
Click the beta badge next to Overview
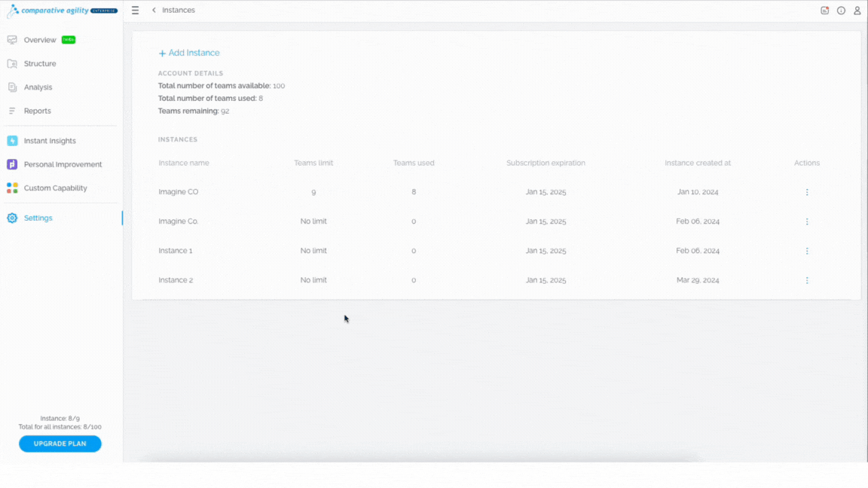(x=69, y=40)
